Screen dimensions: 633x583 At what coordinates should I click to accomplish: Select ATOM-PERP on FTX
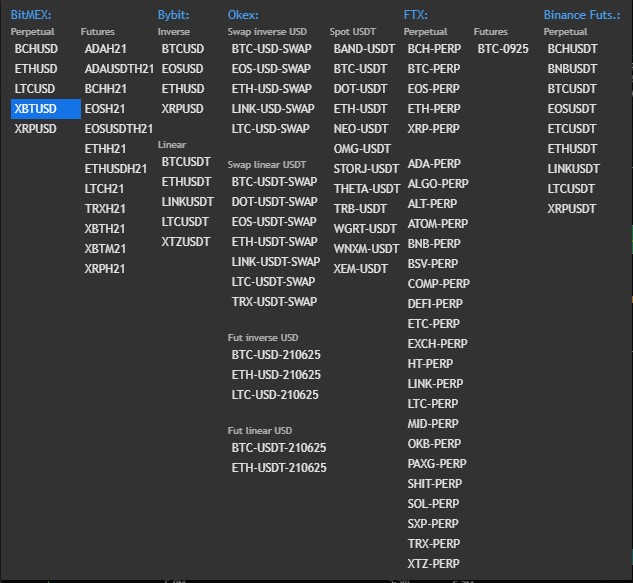(438, 224)
